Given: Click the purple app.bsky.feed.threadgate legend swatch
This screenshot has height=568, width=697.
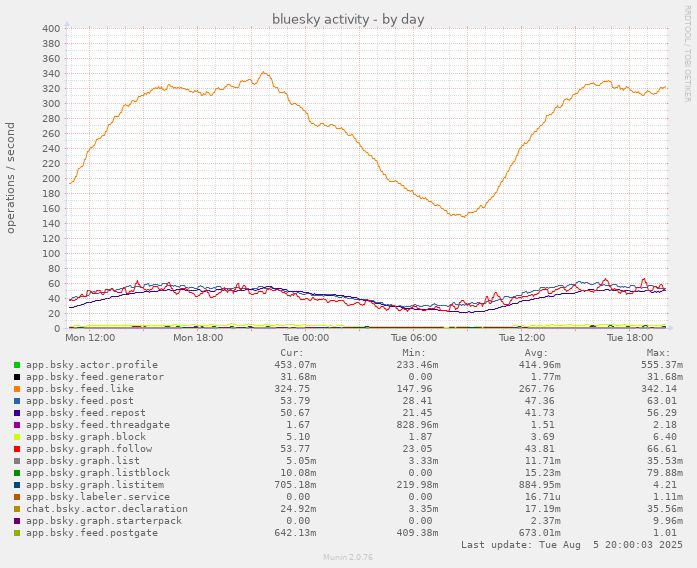Looking at the screenshot, I should 17,425.
